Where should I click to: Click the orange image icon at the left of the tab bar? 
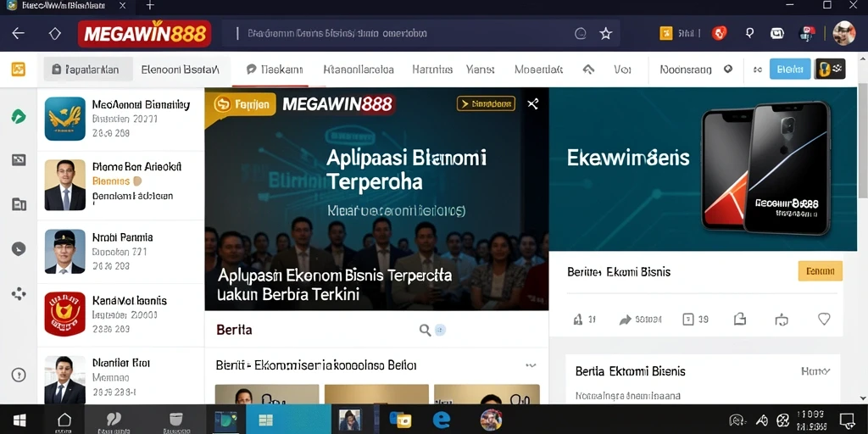click(19, 70)
